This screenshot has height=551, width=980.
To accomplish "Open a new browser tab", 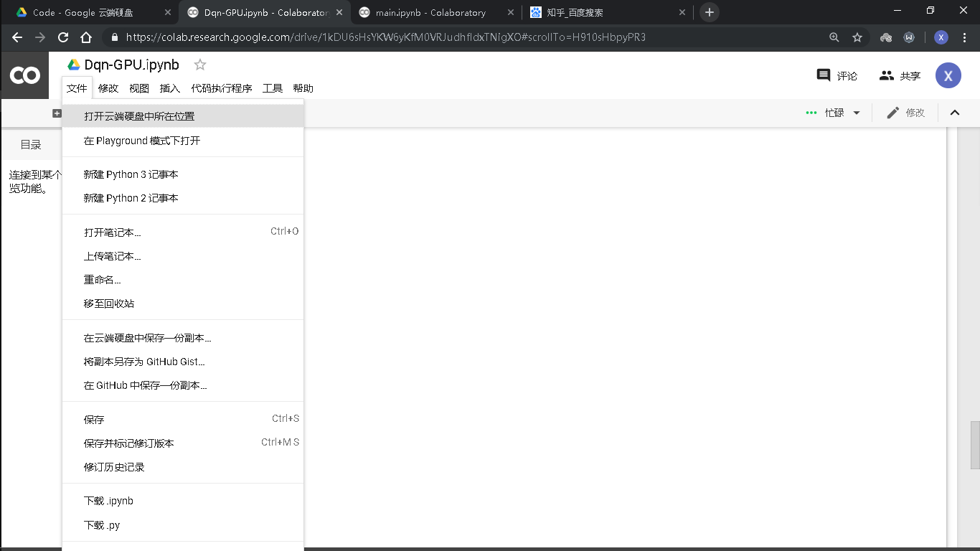I will (710, 12).
